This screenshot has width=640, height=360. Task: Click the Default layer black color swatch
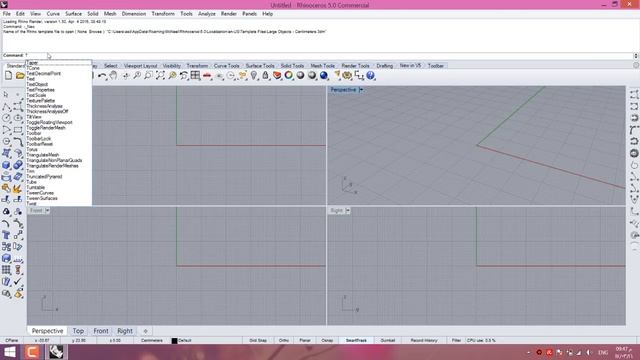click(x=174, y=340)
